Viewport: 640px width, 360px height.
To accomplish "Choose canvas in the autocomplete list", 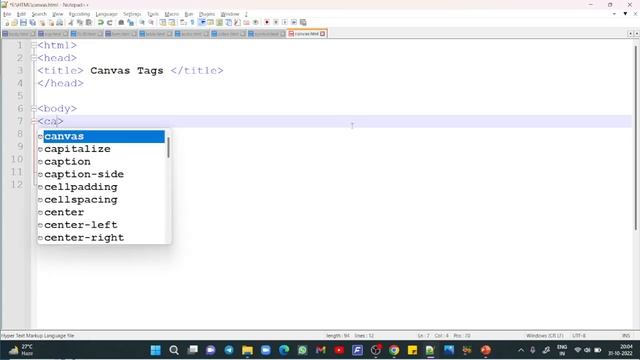I will click(104, 136).
